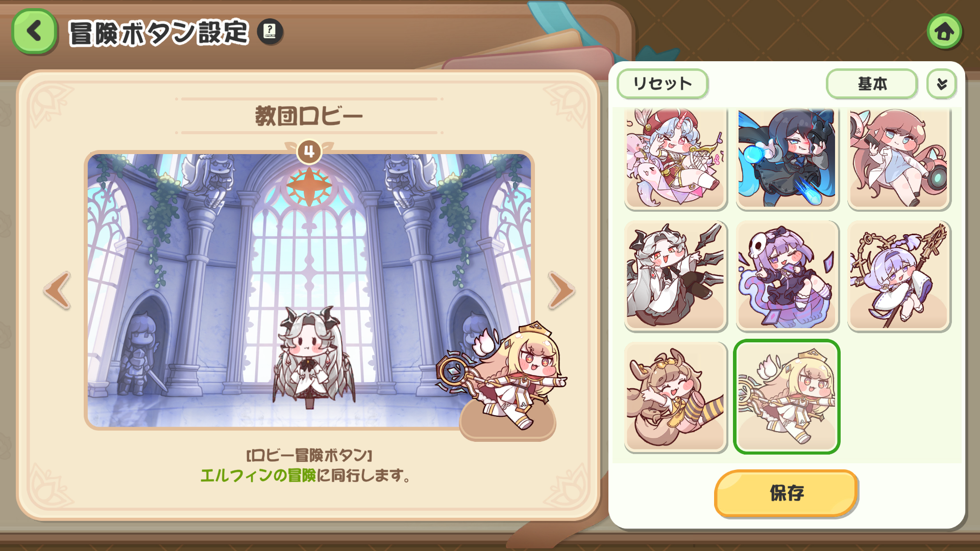
Task: Show next lobby with right arrow
Action: tap(561, 290)
